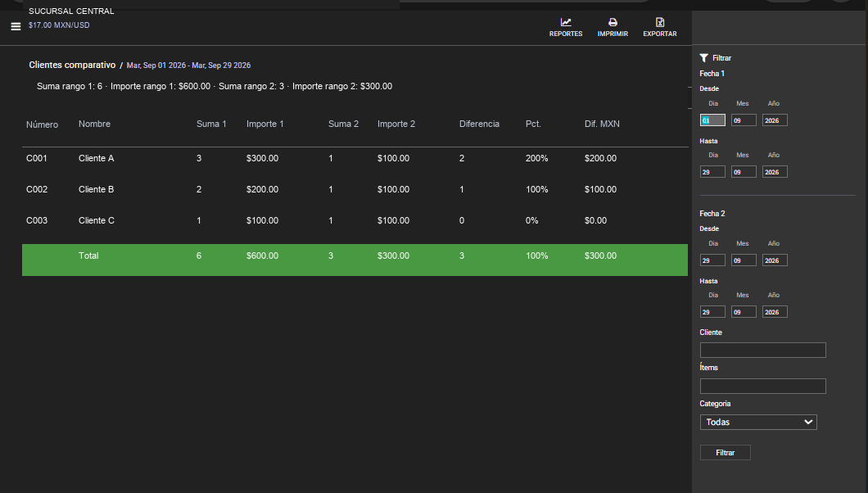This screenshot has width=868, height=493.
Task: Click the Fecha 2 Hasta Mes field
Action: (x=744, y=311)
